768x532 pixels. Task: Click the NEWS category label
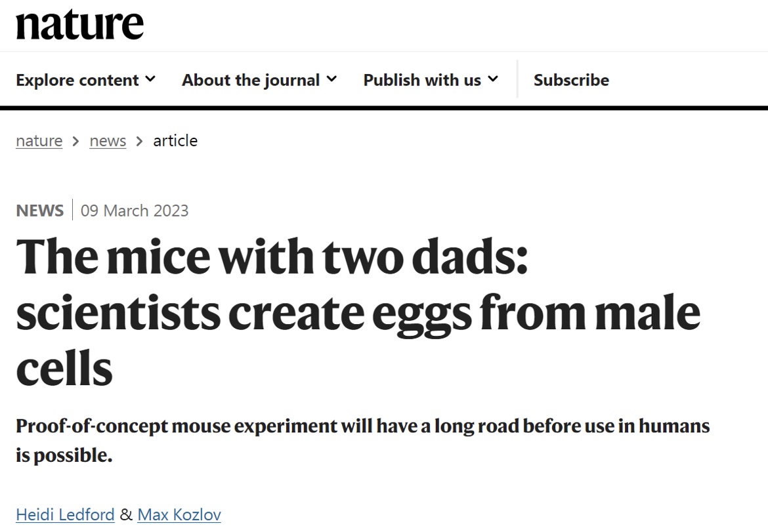(39, 211)
